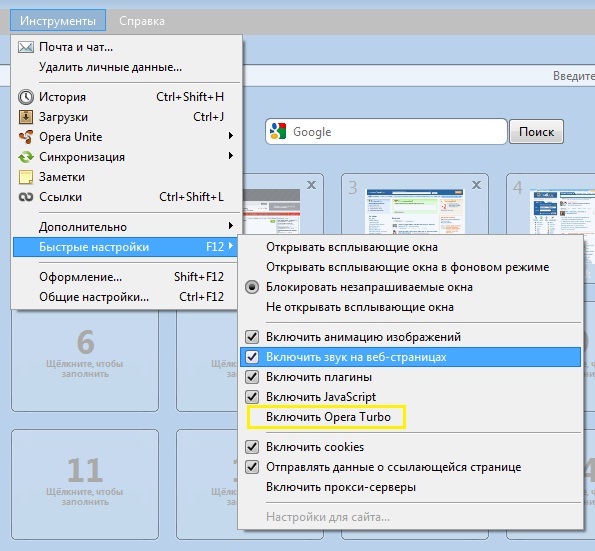Enable Включить прокси-серверы option
The width and height of the screenshot is (595, 551).
coord(411,487)
